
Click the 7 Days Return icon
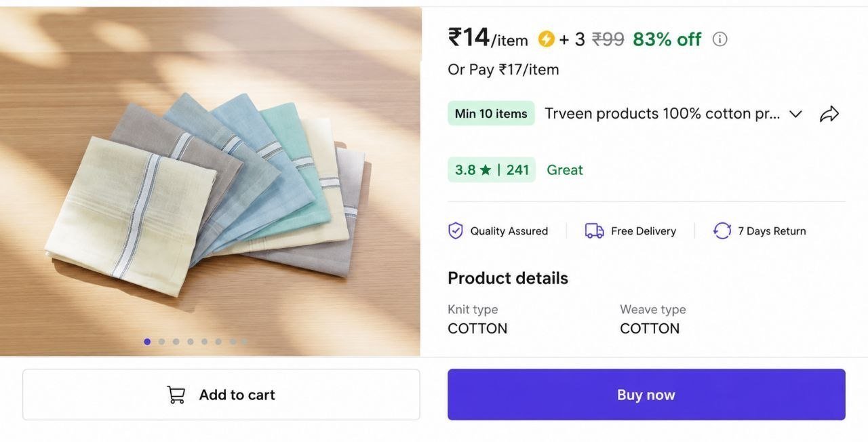tap(722, 231)
